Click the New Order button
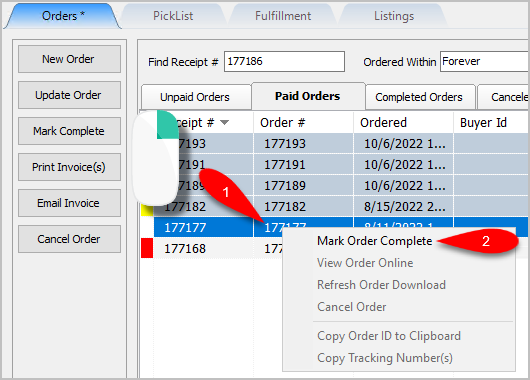Viewport: 530px width, 380px height. click(x=69, y=59)
